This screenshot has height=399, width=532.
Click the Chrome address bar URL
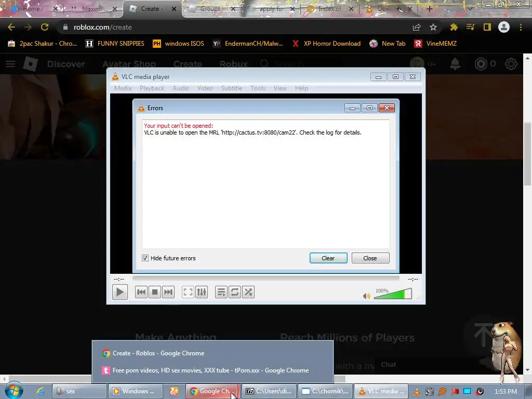[x=102, y=27]
